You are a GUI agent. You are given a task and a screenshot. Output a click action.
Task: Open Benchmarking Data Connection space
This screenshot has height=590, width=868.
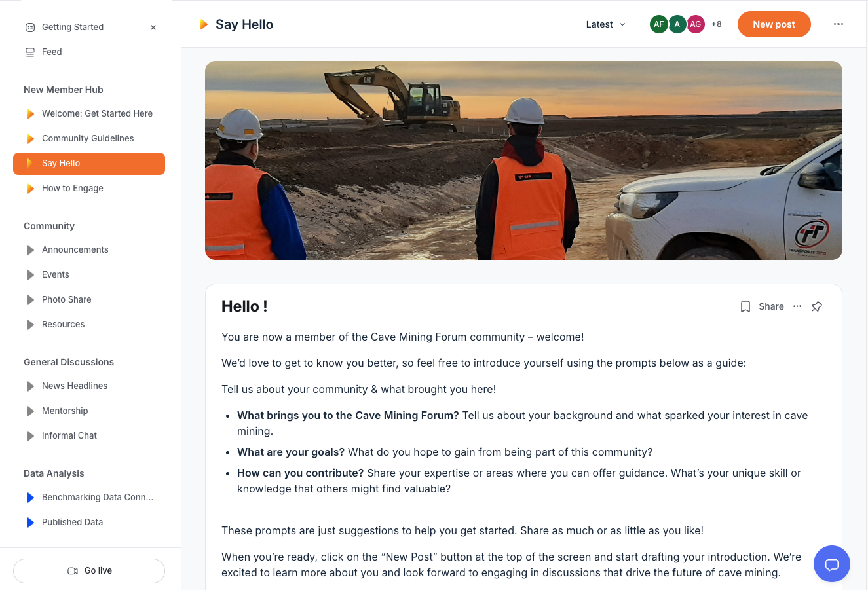[89, 498]
